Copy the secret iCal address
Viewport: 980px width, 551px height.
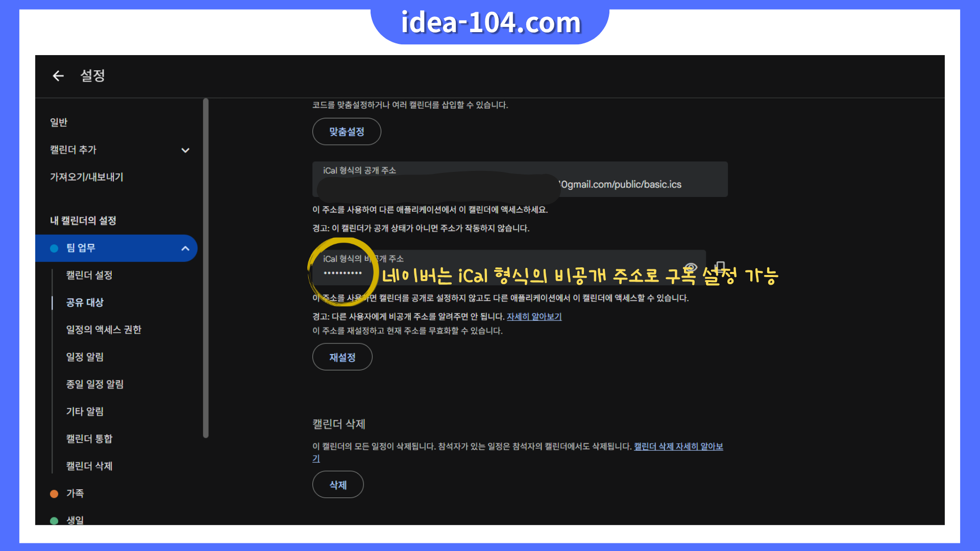[x=720, y=266]
